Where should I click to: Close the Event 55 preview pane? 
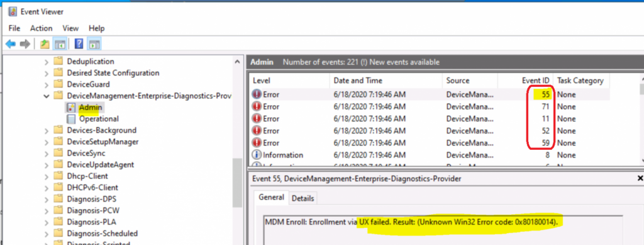coord(640,178)
